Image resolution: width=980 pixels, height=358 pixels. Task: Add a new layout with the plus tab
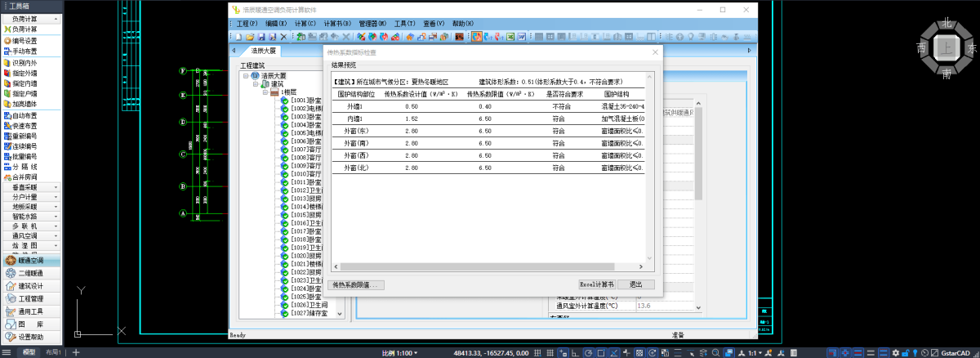pos(76,352)
